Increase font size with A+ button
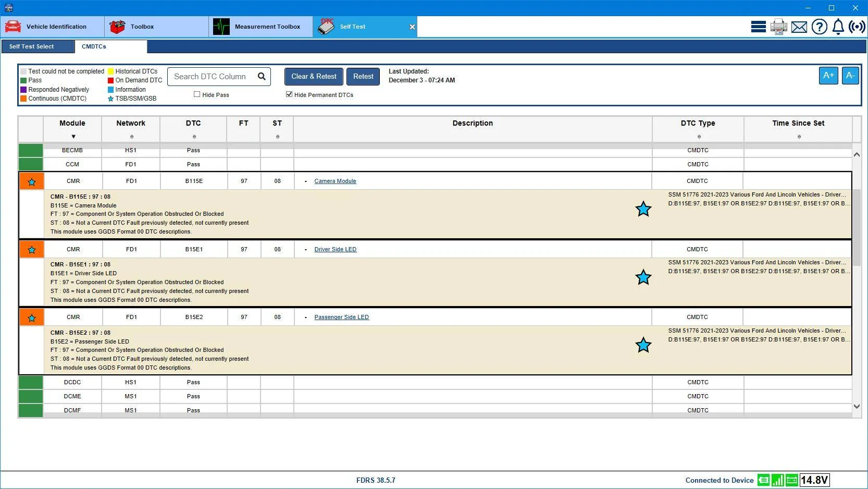Screen dimensions: 868x489 click(828, 76)
